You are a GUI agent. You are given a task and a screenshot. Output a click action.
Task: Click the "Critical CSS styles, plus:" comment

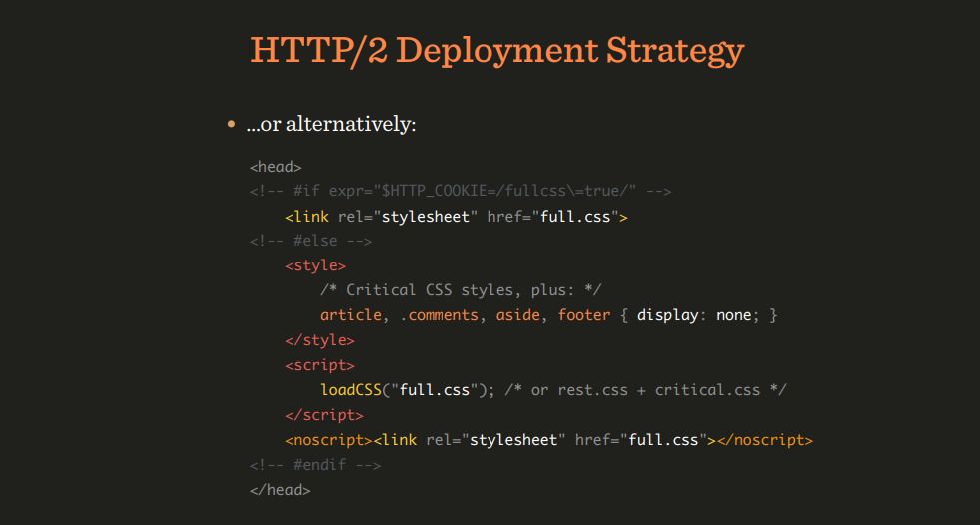pyautogui.click(x=461, y=290)
